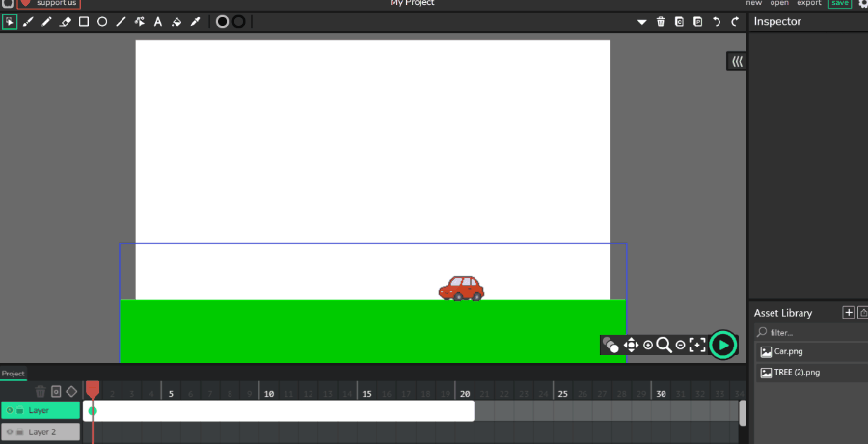Click the red playhead marker
Image resolution: width=868 pixels, height=444 pixels.
93,389
